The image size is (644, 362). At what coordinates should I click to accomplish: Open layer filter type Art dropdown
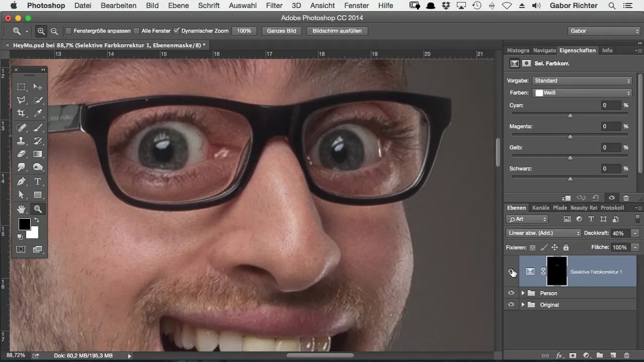(527, 219)
